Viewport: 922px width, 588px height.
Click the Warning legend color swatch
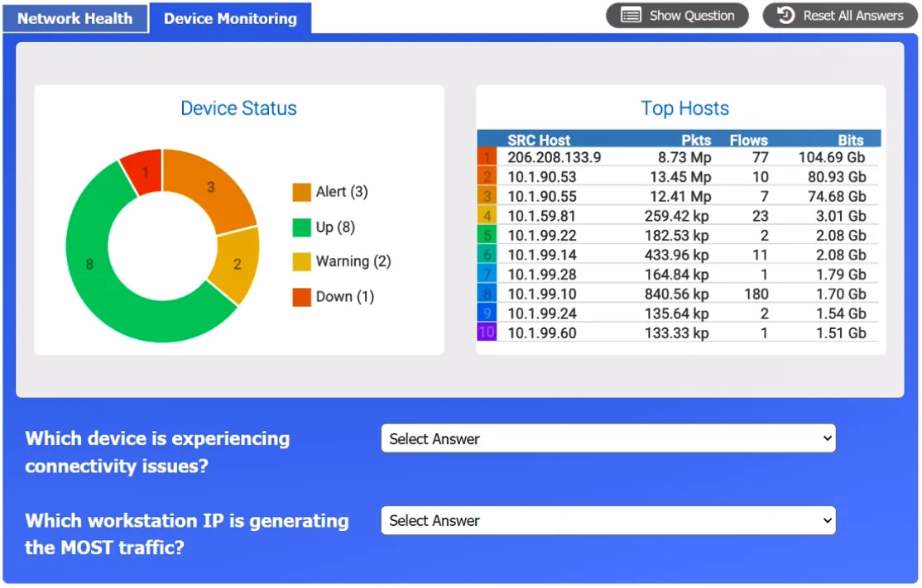[x=301, y=262]
